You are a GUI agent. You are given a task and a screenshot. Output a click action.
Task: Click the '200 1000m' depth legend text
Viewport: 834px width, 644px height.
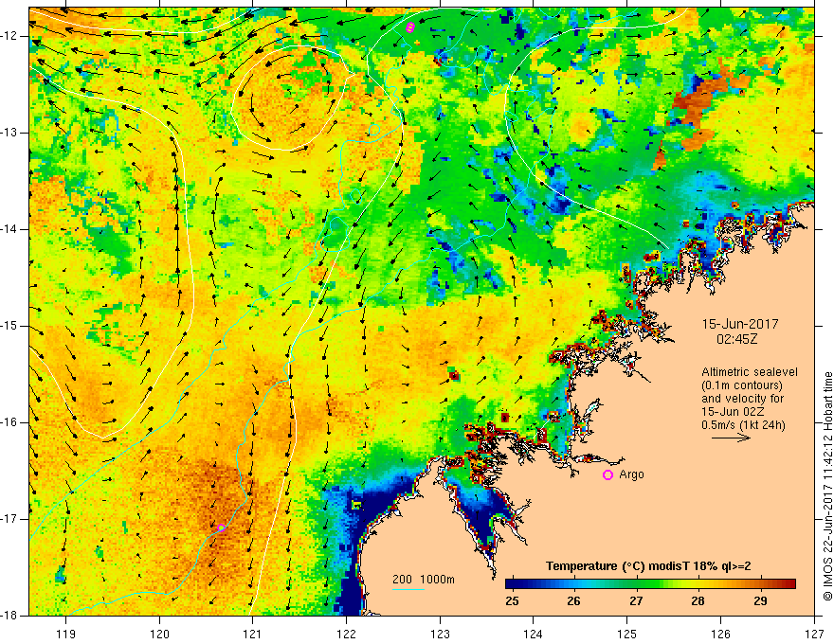424,580
